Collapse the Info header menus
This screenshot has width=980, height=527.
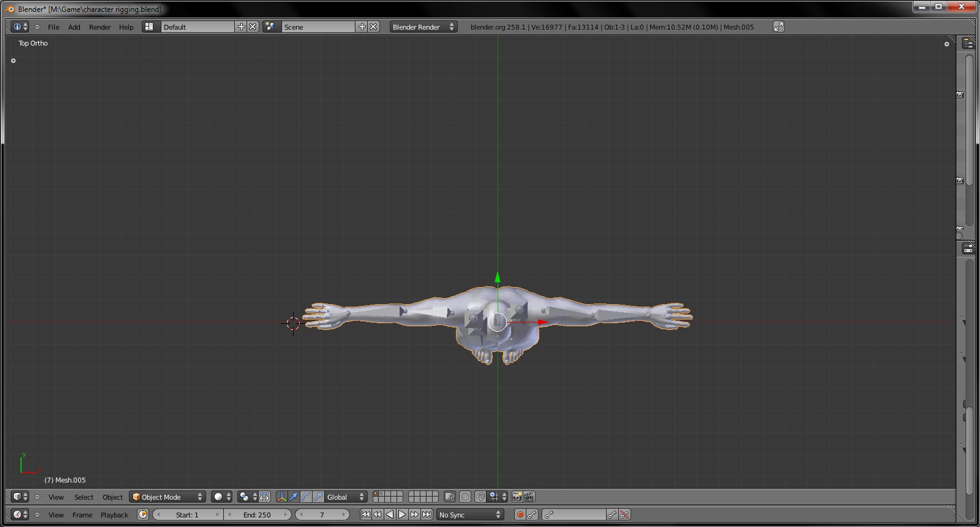37,27
